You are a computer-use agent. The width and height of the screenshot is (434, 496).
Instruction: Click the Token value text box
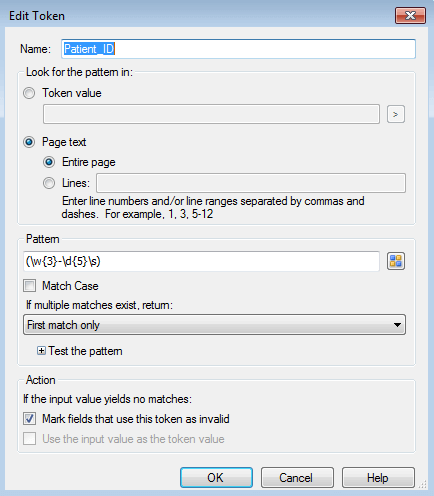(211, 114)
